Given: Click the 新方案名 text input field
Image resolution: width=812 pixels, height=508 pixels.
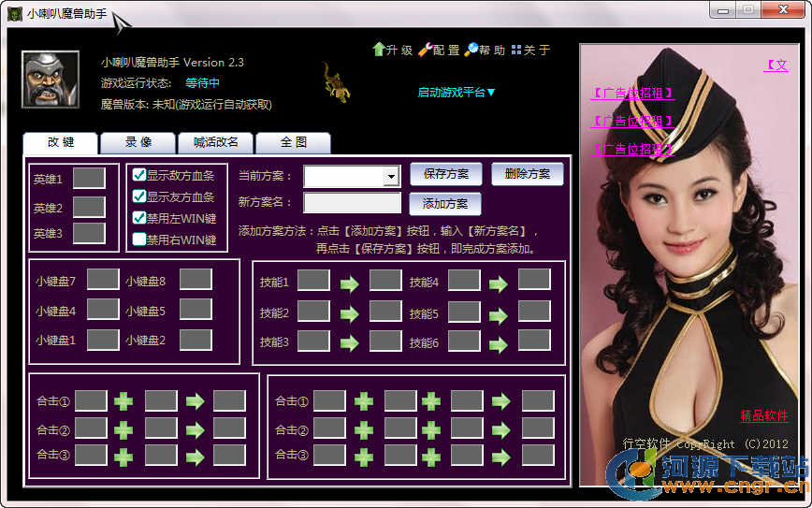Looking at the screenshot, I should tap(352, 203).
